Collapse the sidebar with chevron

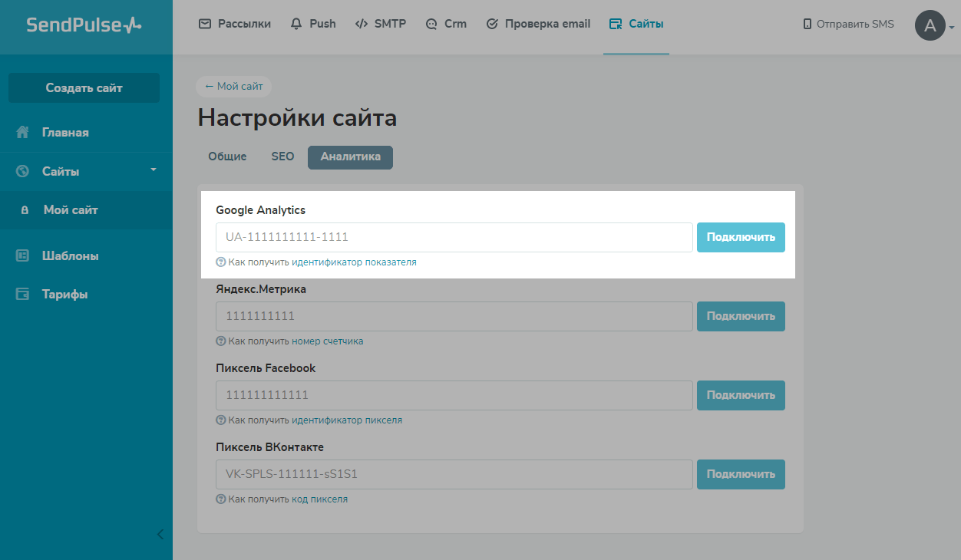160,534
